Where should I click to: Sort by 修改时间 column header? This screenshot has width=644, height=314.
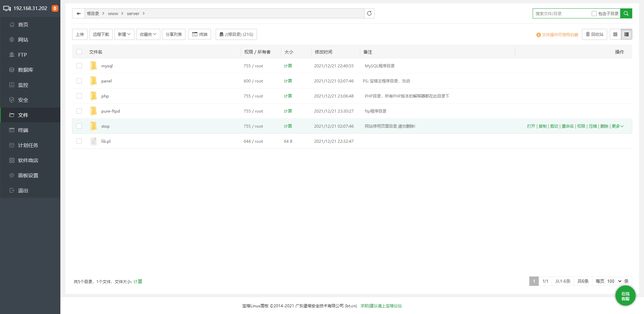[323, 52]
